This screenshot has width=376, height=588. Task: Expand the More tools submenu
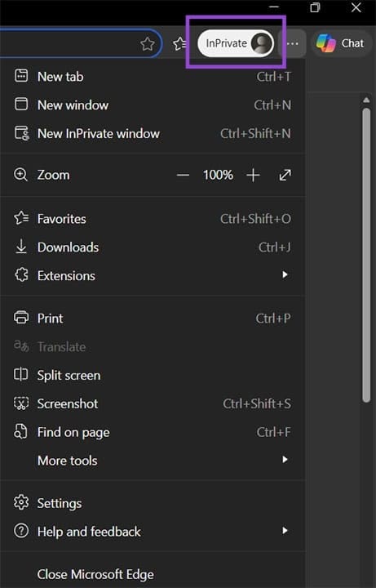(x=152, y=461)
